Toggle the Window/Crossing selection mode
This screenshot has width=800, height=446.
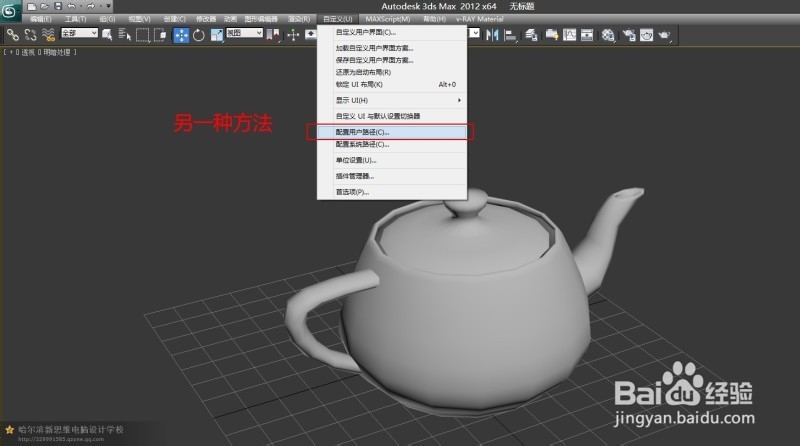[160, 34]
